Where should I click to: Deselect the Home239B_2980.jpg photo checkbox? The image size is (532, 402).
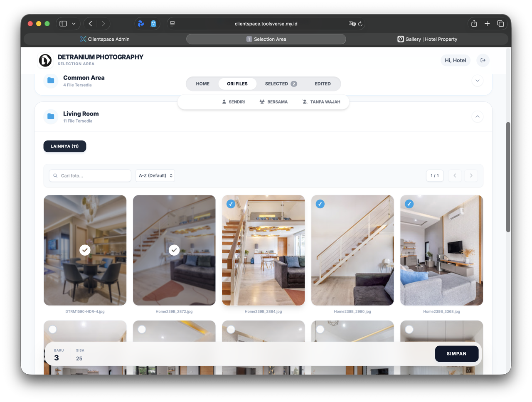coord(320,204)
